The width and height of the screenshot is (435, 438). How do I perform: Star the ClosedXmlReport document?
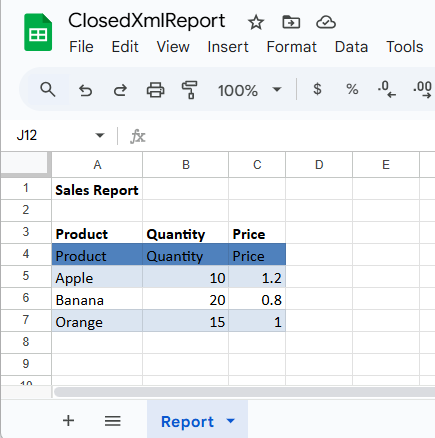coord(256,22)
